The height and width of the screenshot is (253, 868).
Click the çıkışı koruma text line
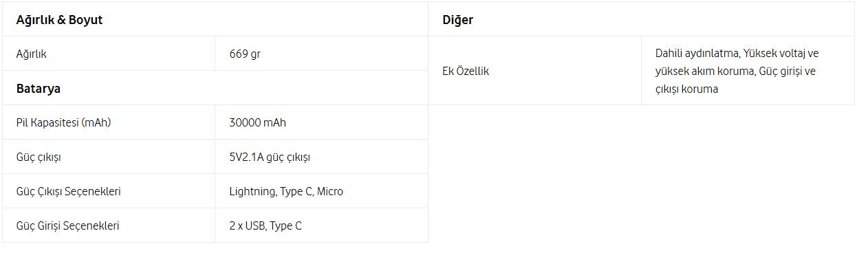point(687,89)
